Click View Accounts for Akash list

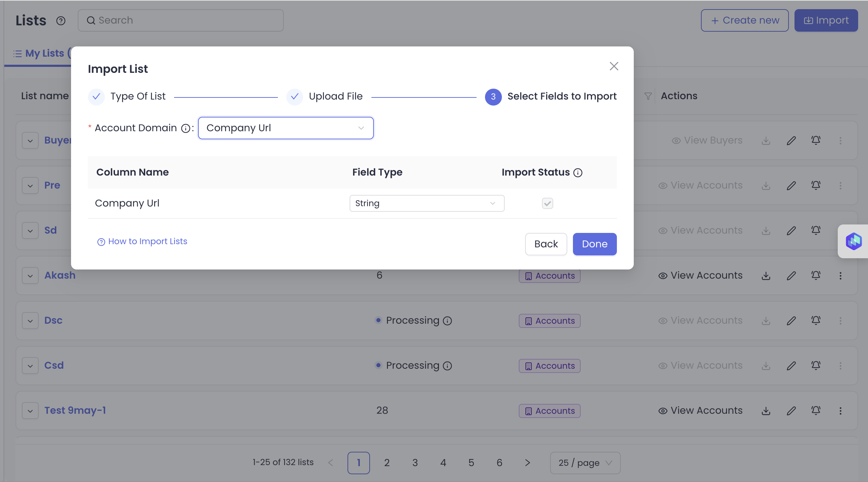[700, 275]
